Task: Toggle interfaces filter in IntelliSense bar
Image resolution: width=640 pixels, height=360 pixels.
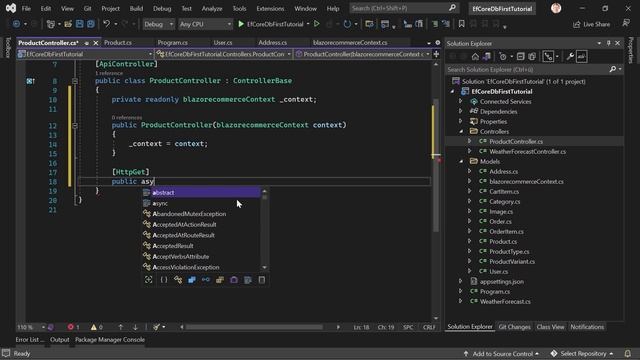Action: (x=206, y=280)
